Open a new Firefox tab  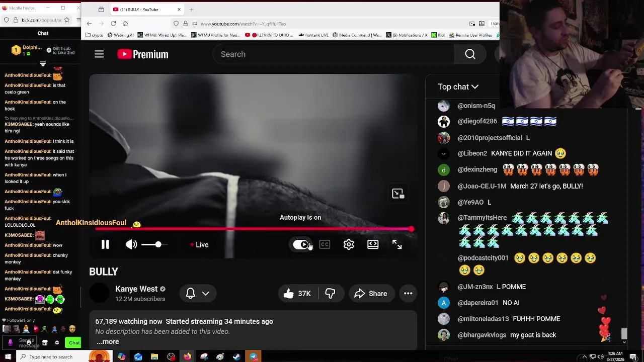192,10
